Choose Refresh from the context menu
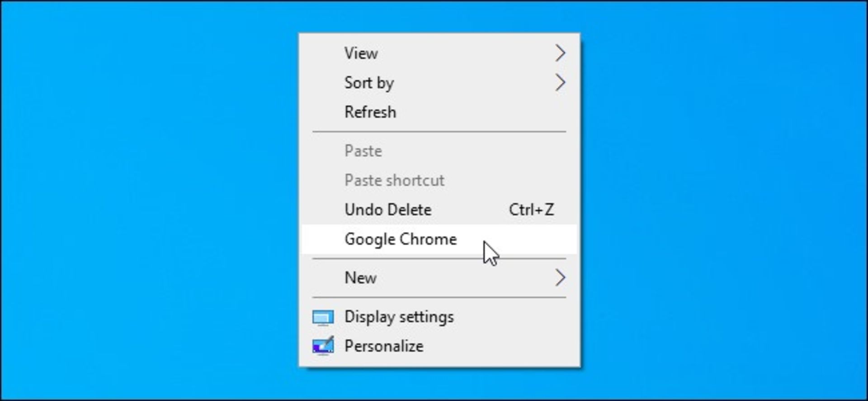 (x=439, y=112)
